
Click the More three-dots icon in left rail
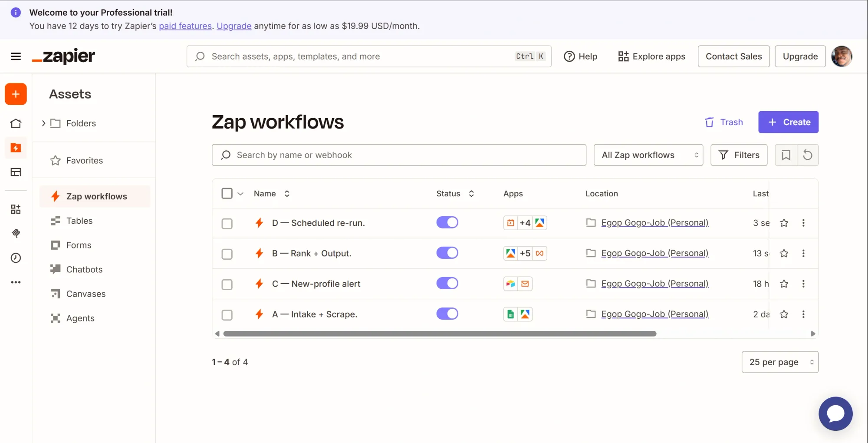pyautogui.click(x=16, y=282)
